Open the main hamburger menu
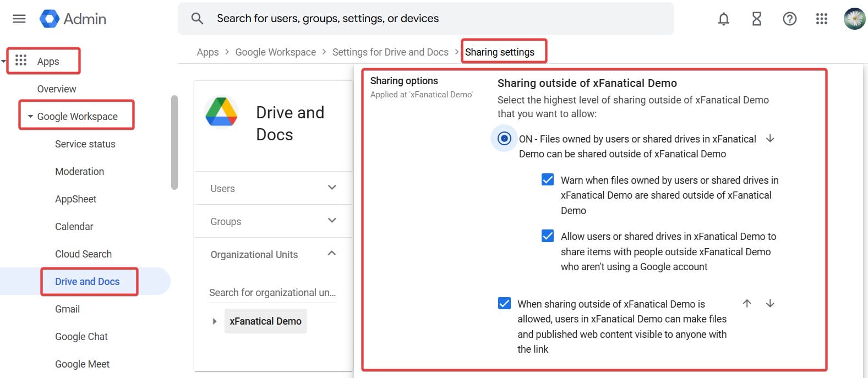Viewport: 868px width, 378px height. [x=19, y=19]
